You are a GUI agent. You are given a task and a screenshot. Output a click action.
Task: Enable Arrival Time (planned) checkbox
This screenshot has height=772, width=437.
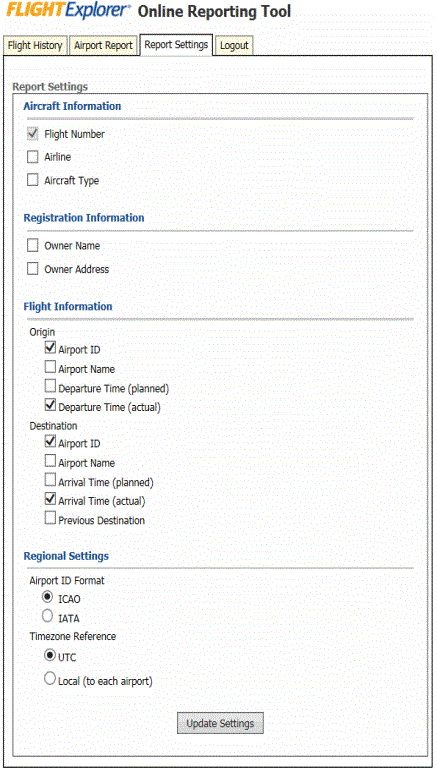tap(50, 480)
